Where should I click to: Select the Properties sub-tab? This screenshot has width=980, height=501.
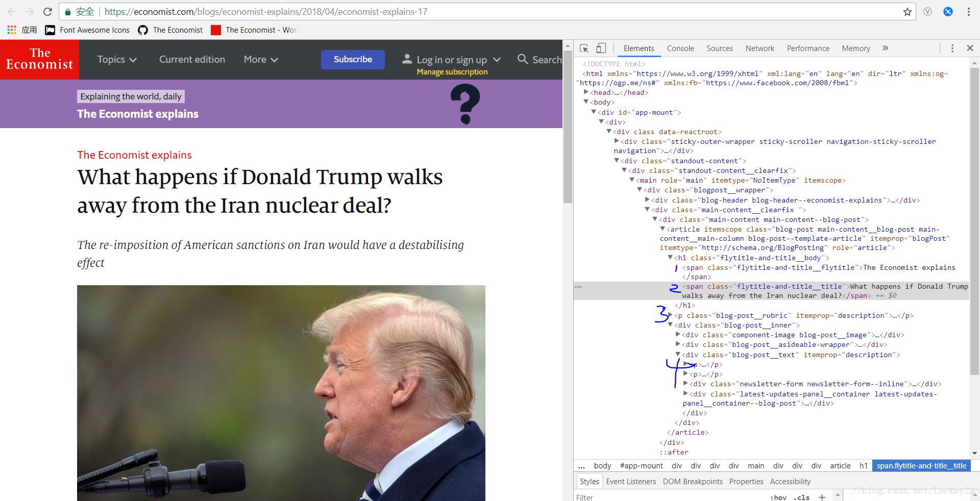click(x=746, y=482)
